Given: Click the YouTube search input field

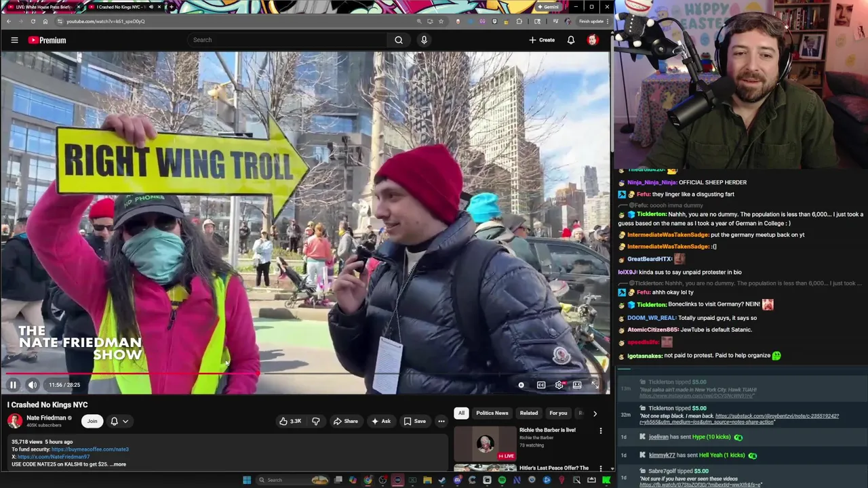Looking at the screenshot, I should click(288, 40).
